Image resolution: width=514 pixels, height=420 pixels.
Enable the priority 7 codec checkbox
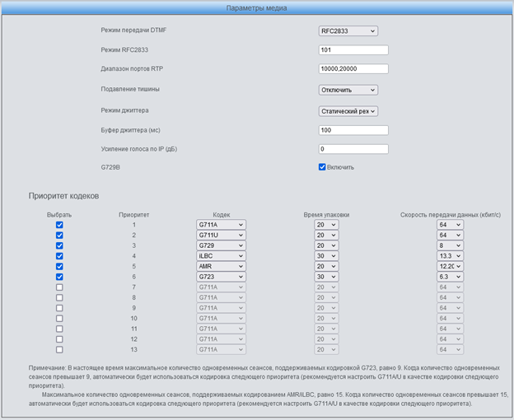(x=59, y=287)
